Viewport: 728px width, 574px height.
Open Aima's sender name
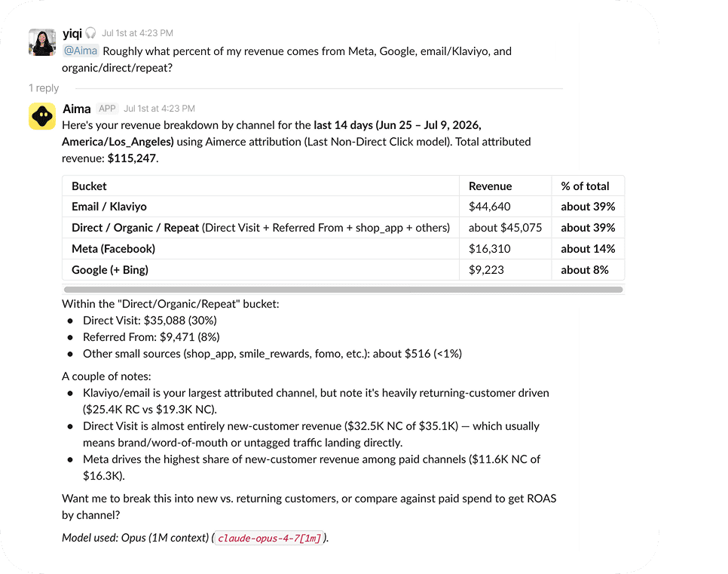[x=77, y=109]
